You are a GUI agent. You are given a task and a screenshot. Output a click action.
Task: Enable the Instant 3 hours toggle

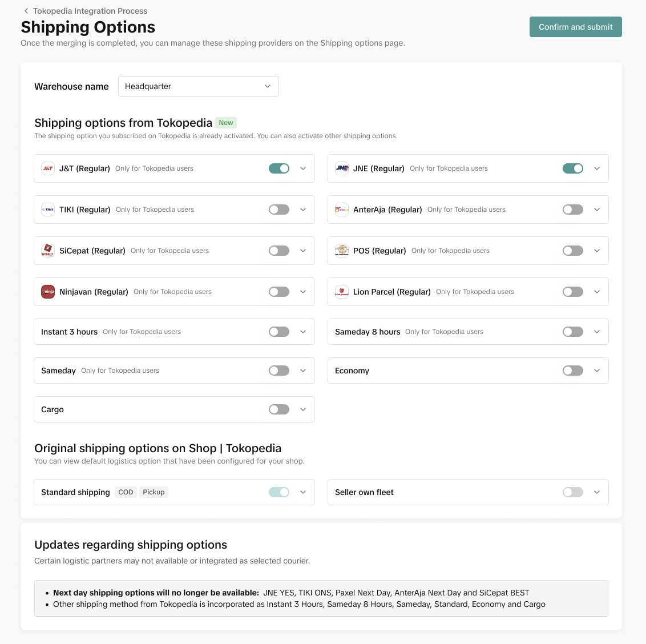point(279,332)
